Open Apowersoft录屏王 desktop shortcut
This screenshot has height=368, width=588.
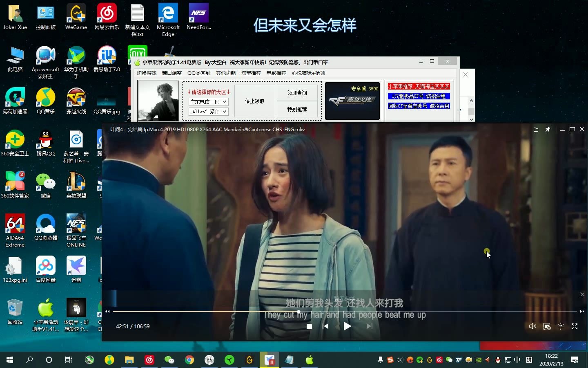pos(46,63)
